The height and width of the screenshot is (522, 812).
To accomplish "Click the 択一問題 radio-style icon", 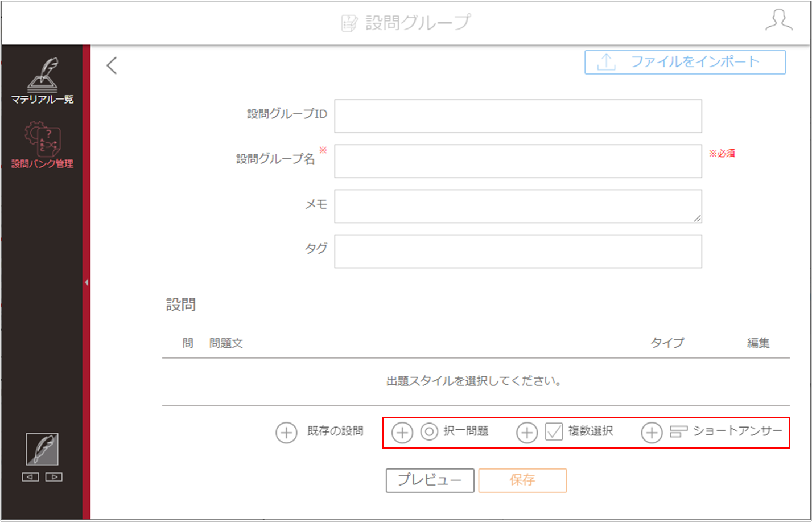I will [x=429, y=432].
